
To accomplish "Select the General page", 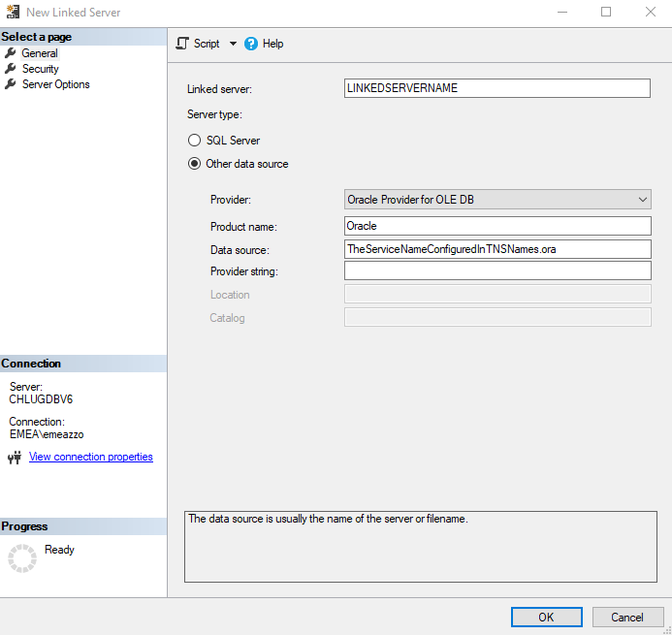I will 40,53.
